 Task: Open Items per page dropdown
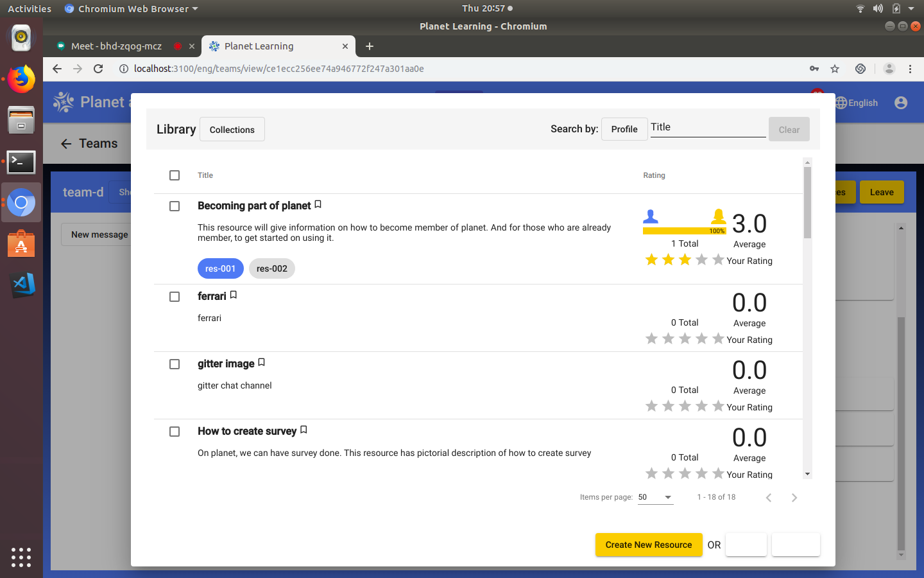point(655,497)
